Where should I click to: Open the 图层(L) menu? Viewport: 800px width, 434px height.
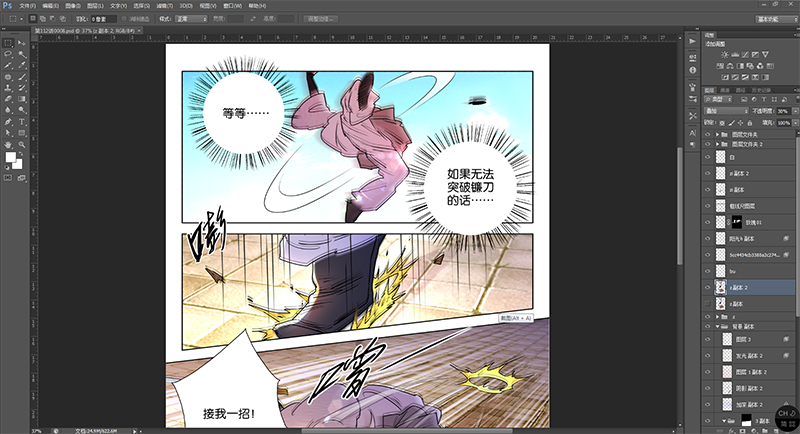[95, 6]
